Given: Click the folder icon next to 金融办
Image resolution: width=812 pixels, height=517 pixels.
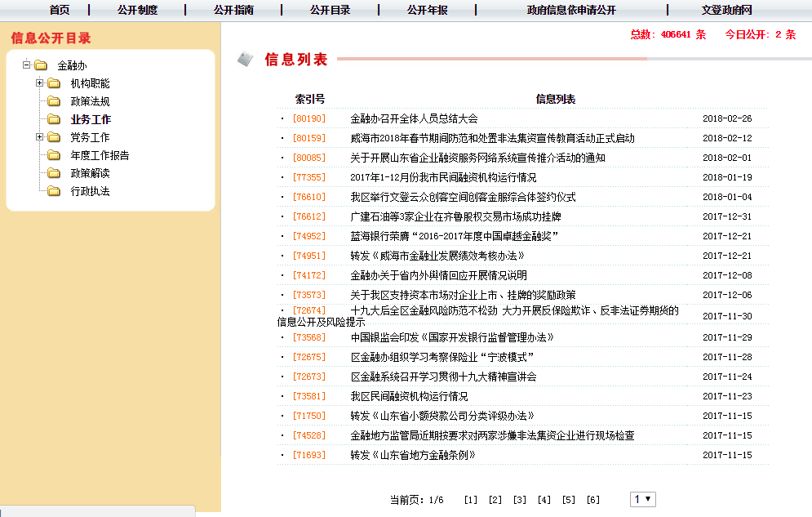Looking at the screenshot, I should pos(41,65).
